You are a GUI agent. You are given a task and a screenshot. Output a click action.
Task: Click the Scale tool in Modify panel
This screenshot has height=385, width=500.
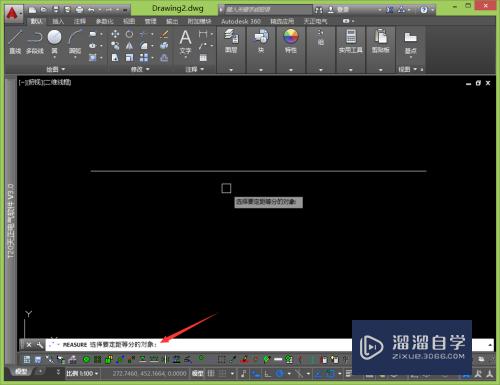129,58
